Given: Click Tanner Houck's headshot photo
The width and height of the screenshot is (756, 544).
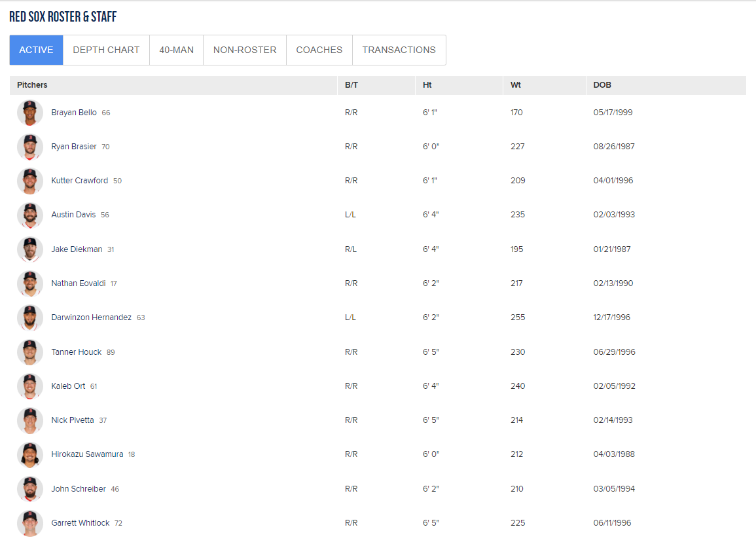Looking at the screenshot, I should click(x=30, y=352).
